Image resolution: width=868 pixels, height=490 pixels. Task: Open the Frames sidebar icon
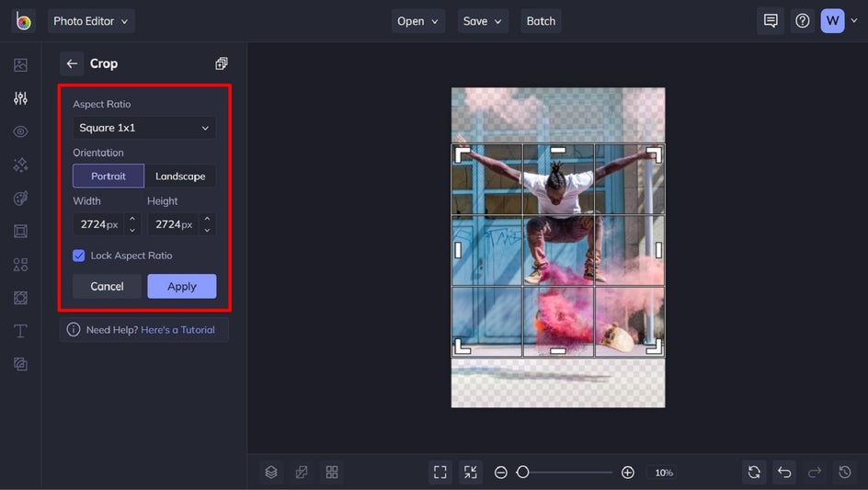pos(20,231)
